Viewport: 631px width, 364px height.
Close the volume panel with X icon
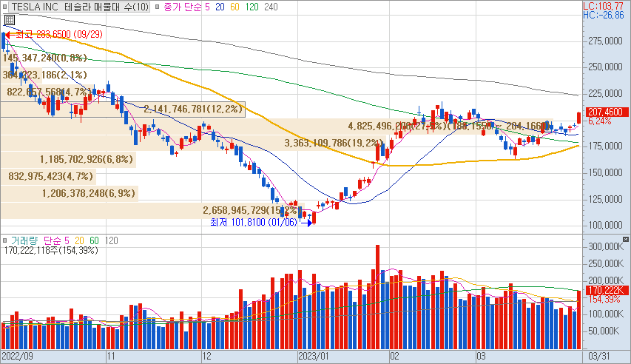(x=625, y=239)
